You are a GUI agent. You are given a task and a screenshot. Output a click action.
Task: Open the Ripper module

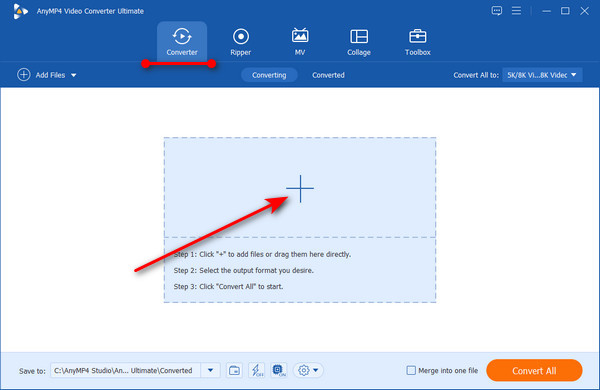241,42
